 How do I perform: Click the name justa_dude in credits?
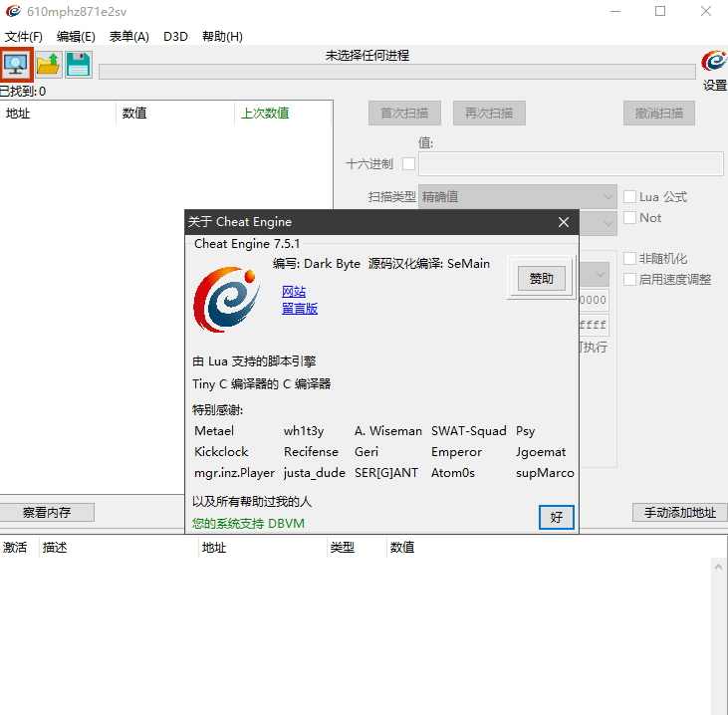pyautogui.click(x=315, y=473)
